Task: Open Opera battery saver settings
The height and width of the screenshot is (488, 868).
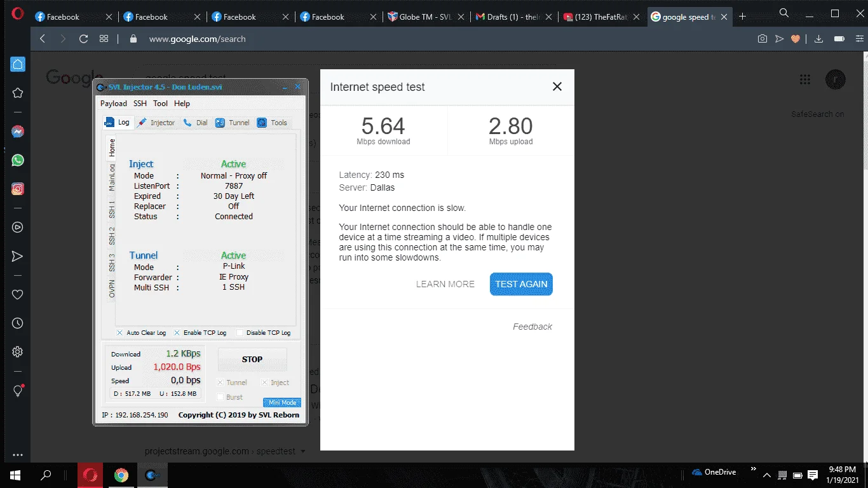Action: point(839,39)
